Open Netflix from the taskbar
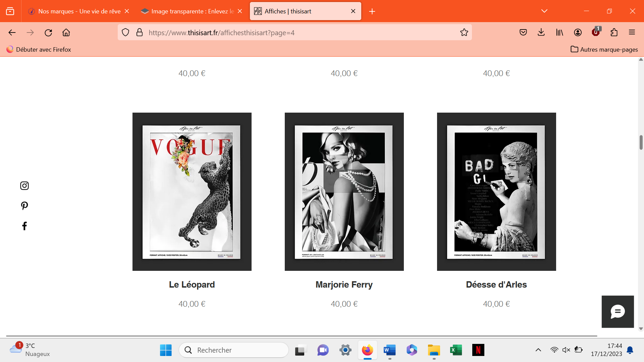 478,350
